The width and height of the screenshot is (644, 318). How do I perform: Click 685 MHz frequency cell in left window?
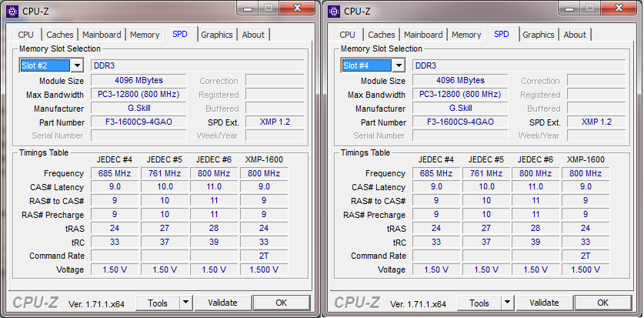pos(115,173)
